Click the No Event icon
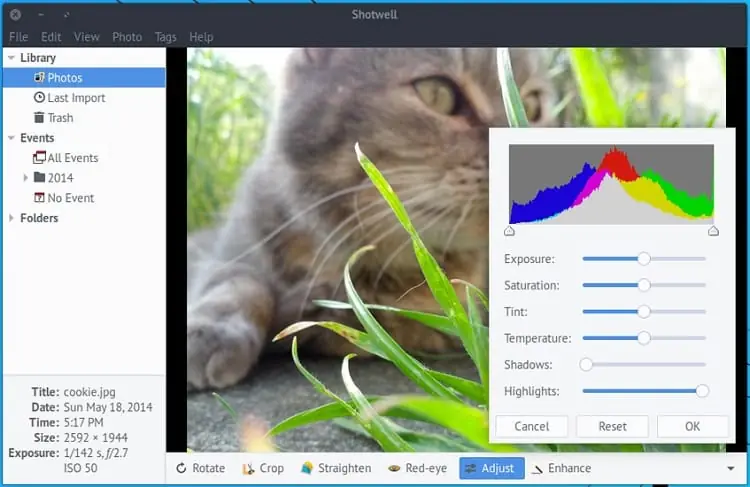 39,198
